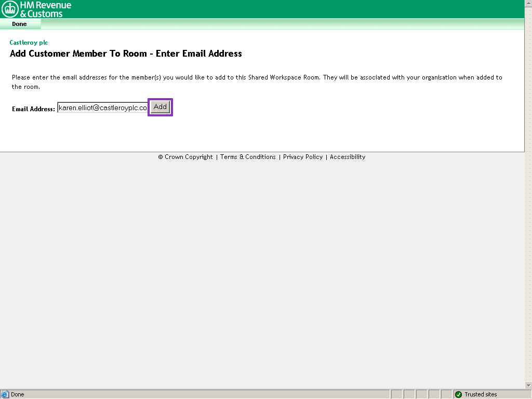Image resolution: width=532 pixels, height=399 pixels.
Task: Click the blank grey area below the footer
Action: click(x=266, y=270)
